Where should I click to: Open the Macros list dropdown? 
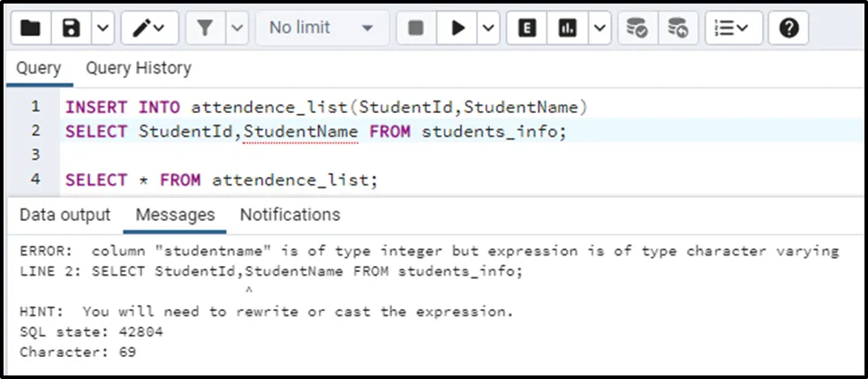click(x=731, y=28)
